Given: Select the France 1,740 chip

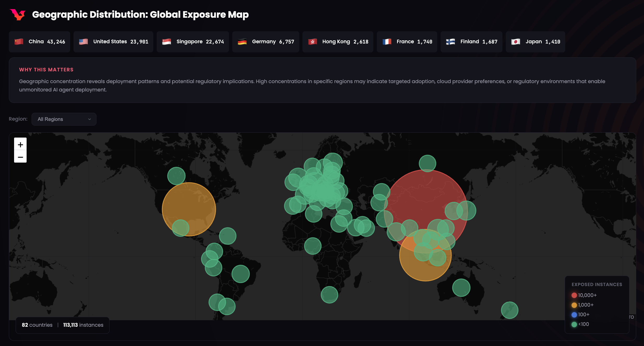Looking at the screenshot, I should click(x=407, y=42).
